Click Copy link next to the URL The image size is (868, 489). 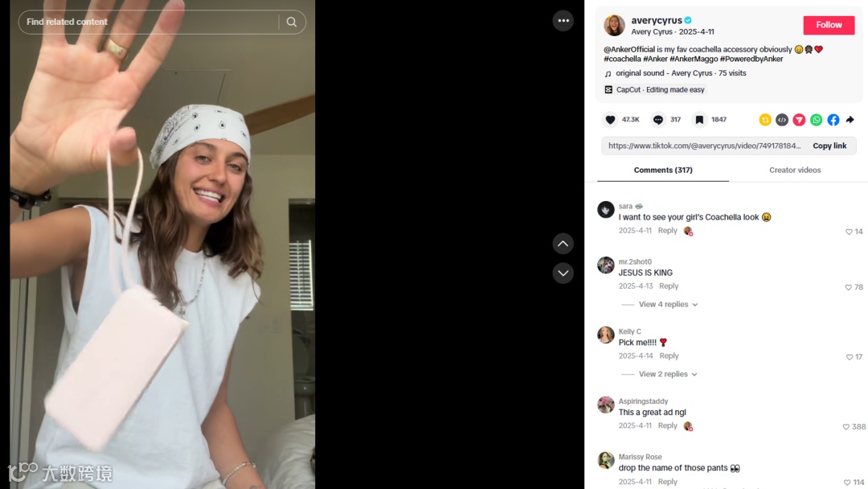(x=829, y=146)
